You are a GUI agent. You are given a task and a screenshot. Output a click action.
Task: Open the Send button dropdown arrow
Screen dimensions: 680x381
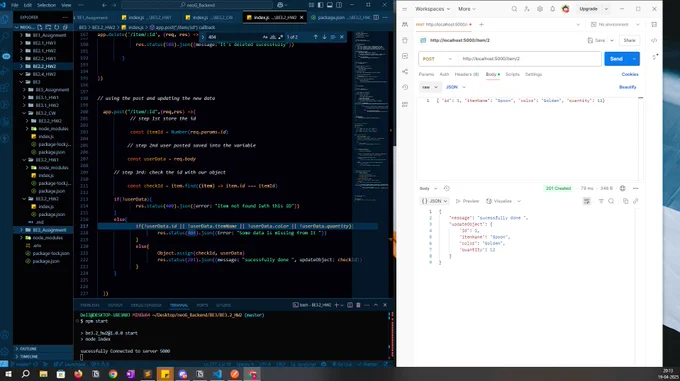coord(634,59)
